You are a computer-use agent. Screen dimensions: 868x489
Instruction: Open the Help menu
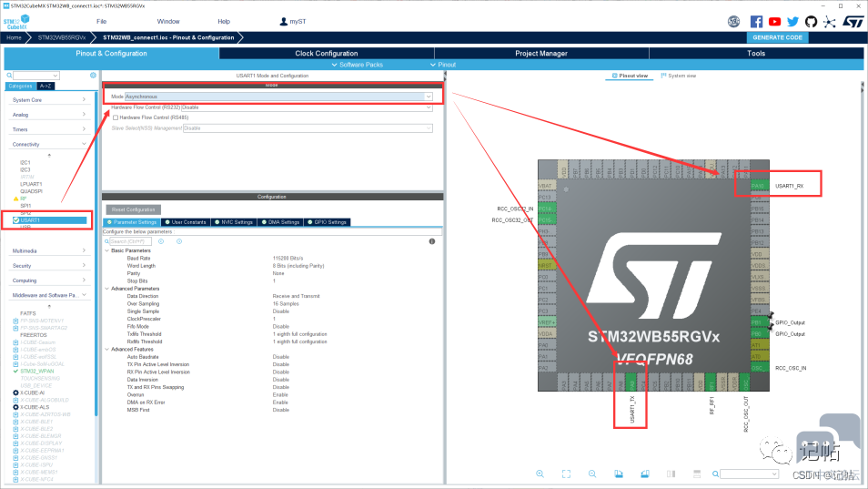[x=224, y=22]
